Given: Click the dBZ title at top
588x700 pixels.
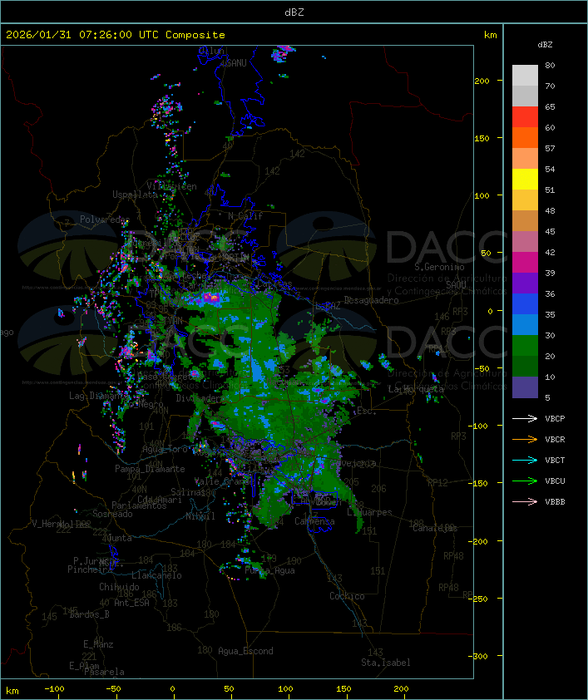Looking at the screenshot, I should pyautogui.click(x=294, y=12).
